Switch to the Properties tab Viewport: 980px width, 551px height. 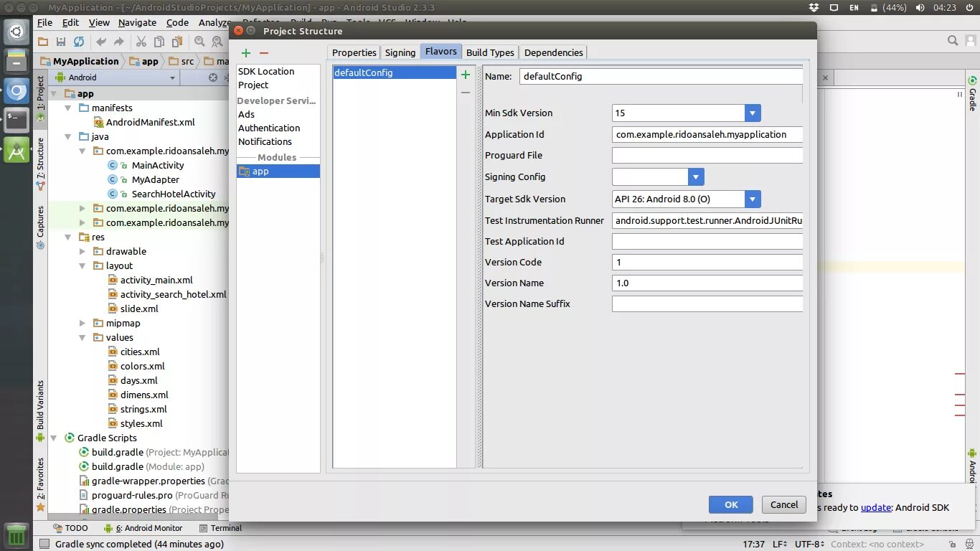point(354,52)
